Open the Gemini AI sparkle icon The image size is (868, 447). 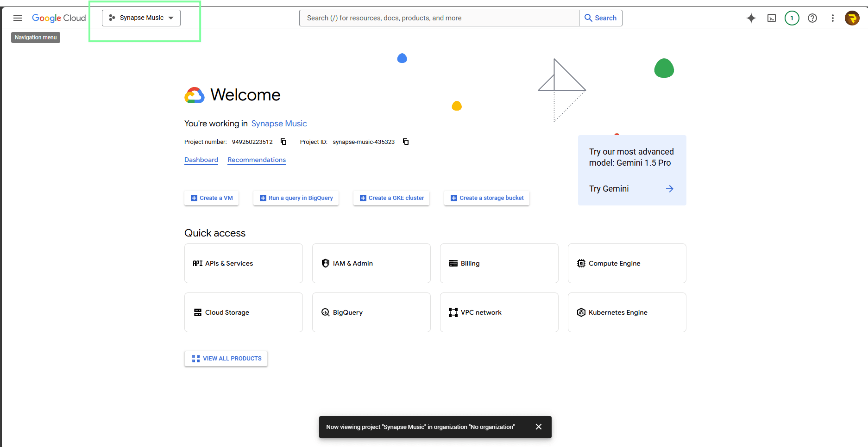coord(751,18)
